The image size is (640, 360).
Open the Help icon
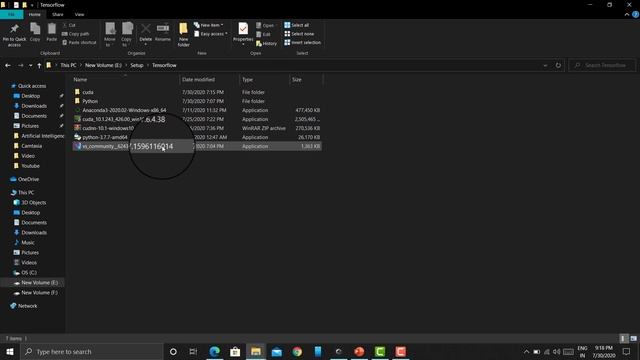pyautogui.click(x=636, y=14)
